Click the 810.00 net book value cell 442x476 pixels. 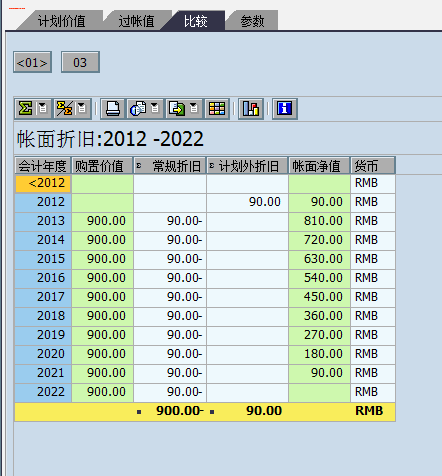pos(319,221)
